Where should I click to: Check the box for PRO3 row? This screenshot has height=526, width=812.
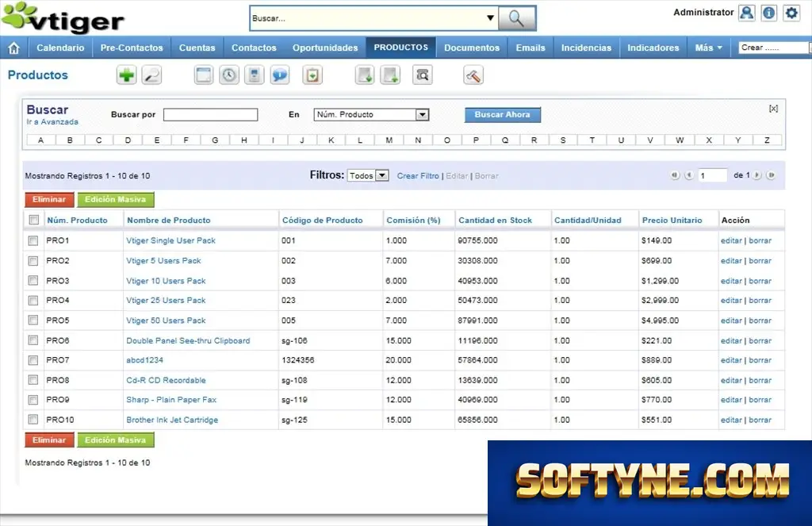(x=33, y=281)
